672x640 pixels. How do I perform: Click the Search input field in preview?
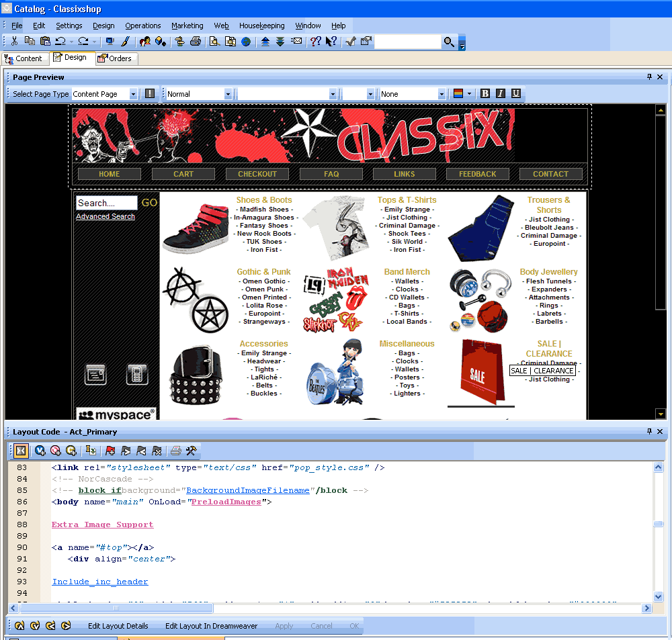tap(106, 203)
